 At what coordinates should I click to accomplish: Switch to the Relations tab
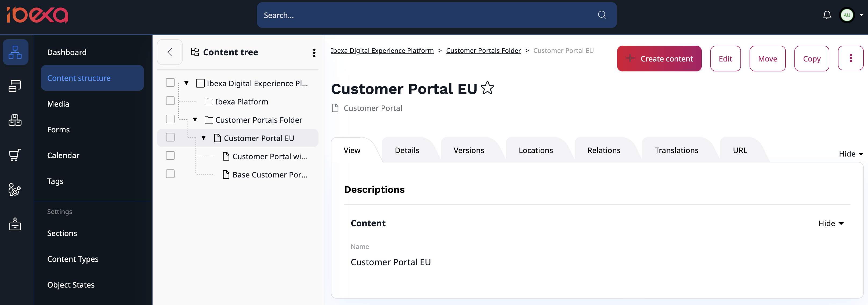[x=603, y=150]
